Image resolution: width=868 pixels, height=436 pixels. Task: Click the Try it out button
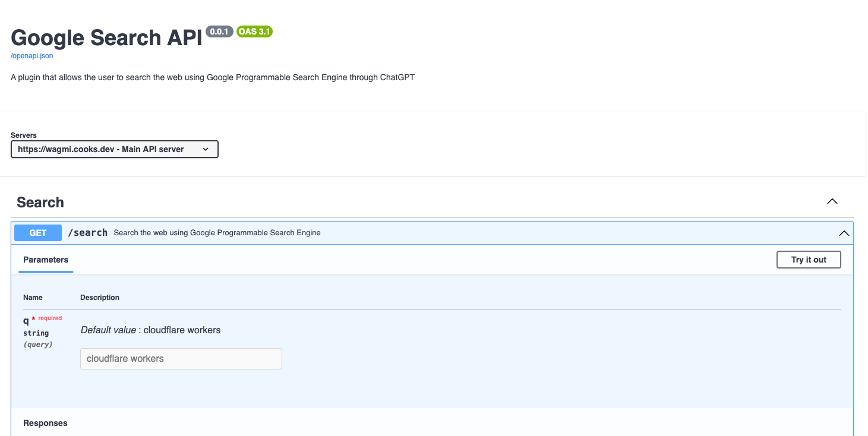click(x=808, y=260)
